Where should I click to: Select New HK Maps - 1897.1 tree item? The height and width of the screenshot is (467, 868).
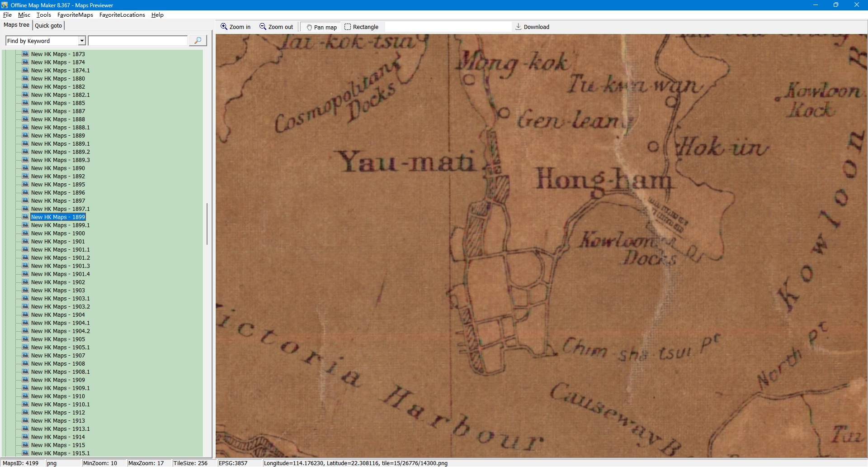pyautogui.click(x=60, y=209)
